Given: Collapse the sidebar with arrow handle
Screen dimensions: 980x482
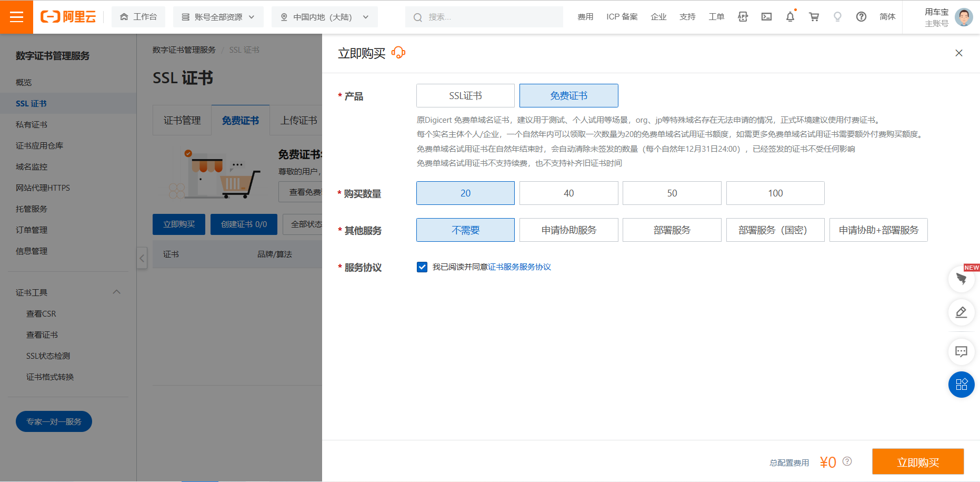Looking at the screenshot, I should tap(142, 258).
